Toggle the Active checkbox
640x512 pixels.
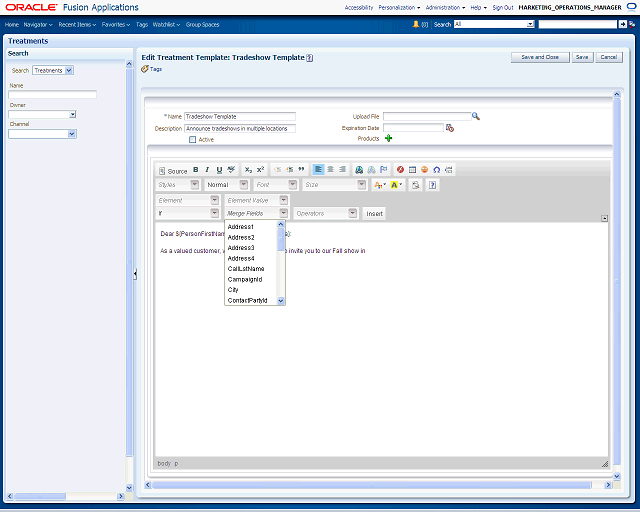click(x=192, y=140)
